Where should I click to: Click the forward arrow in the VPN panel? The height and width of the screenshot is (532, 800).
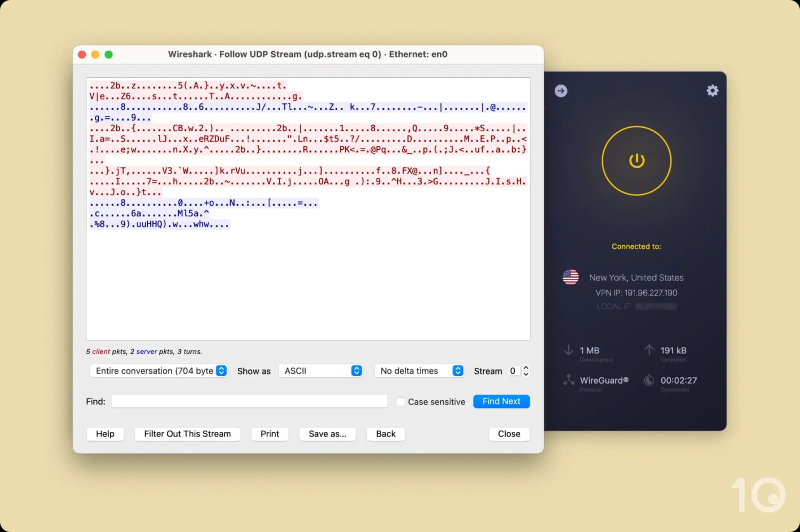[561, 91]
